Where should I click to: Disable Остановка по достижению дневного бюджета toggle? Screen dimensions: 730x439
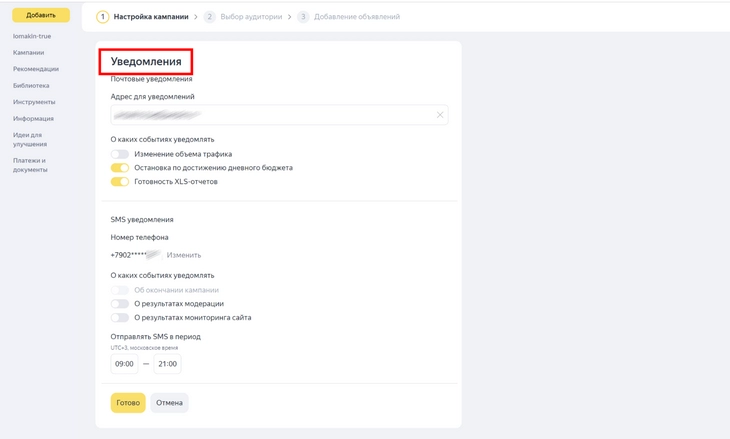tap(120, 168)
